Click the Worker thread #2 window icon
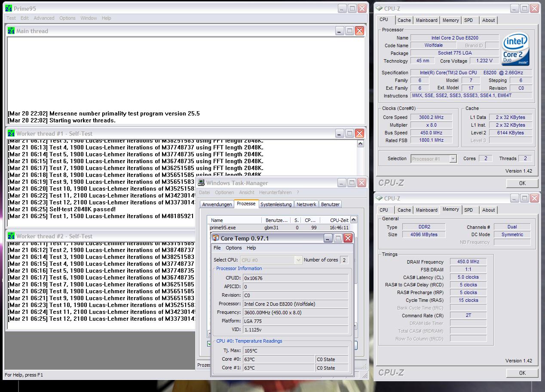This screenshot has width=545, height=392. [x=11, y=236]
